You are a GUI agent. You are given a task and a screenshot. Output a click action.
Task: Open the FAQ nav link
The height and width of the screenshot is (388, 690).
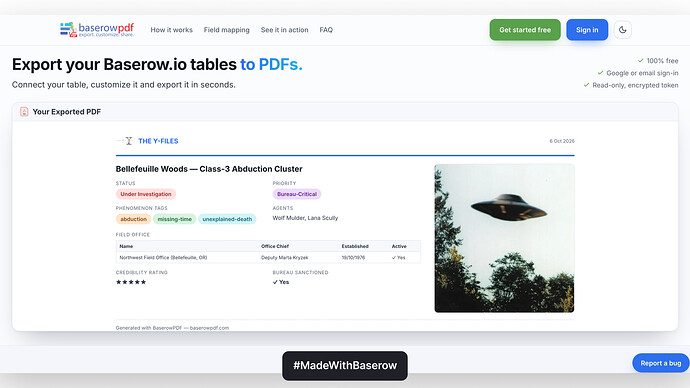pyautogui.click(x=326, y=30)
